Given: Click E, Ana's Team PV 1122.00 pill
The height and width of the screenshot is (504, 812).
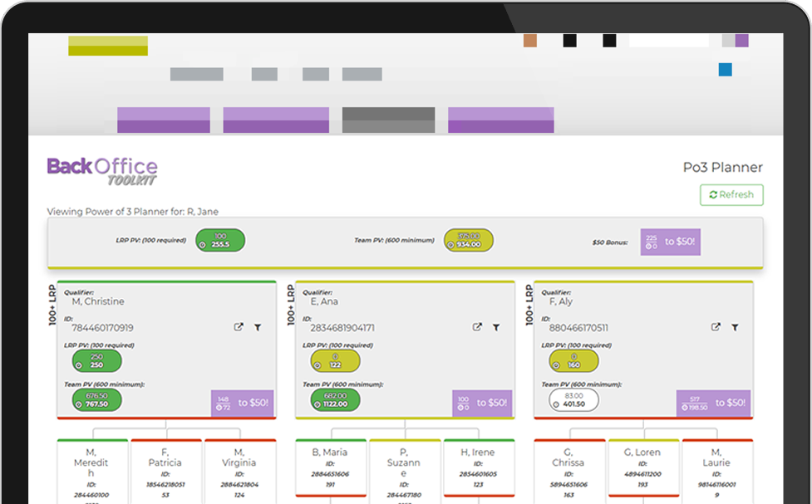Looking at the screenshot, I should [x=336, y=399].
